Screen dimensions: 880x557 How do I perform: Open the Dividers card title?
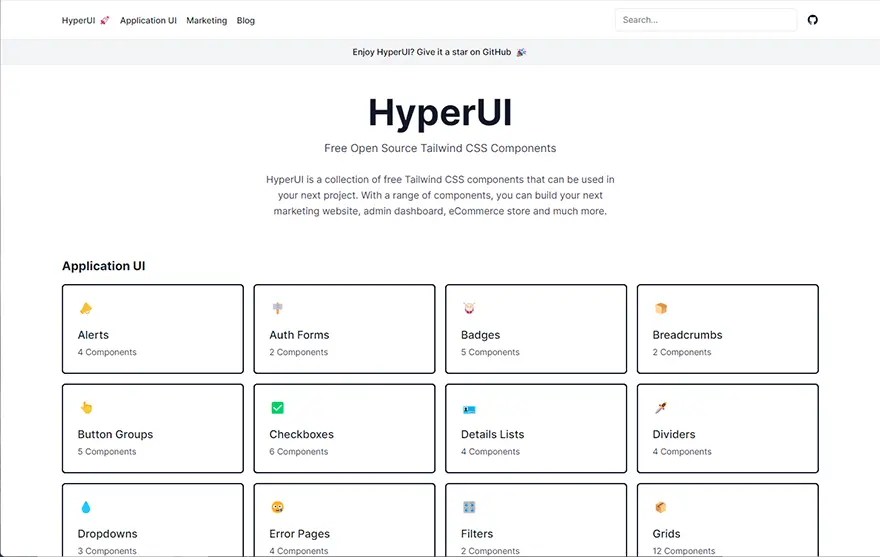point(673,434)
